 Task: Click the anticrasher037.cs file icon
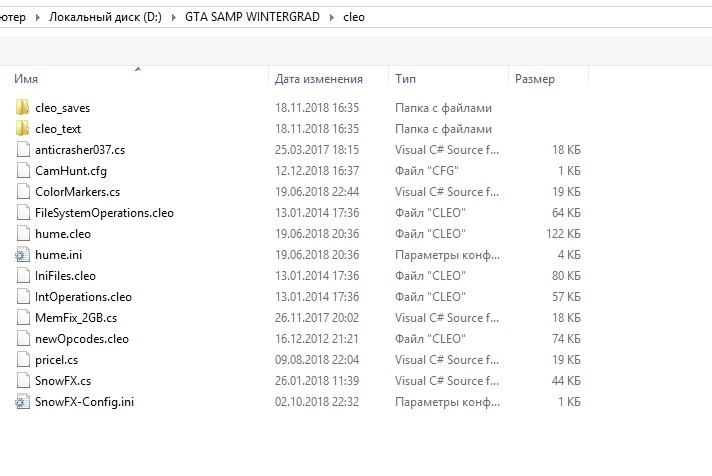tap(23, 149)
